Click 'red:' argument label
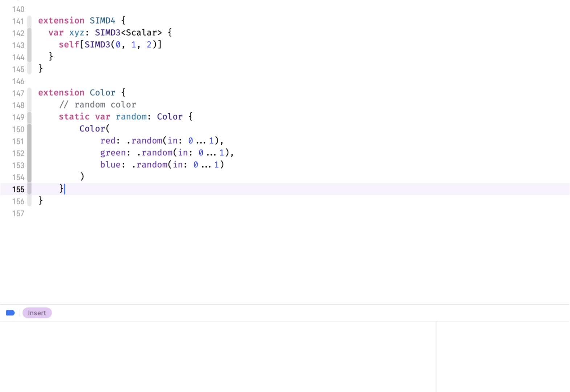This screenshot has height=392, width=570. 110,140
